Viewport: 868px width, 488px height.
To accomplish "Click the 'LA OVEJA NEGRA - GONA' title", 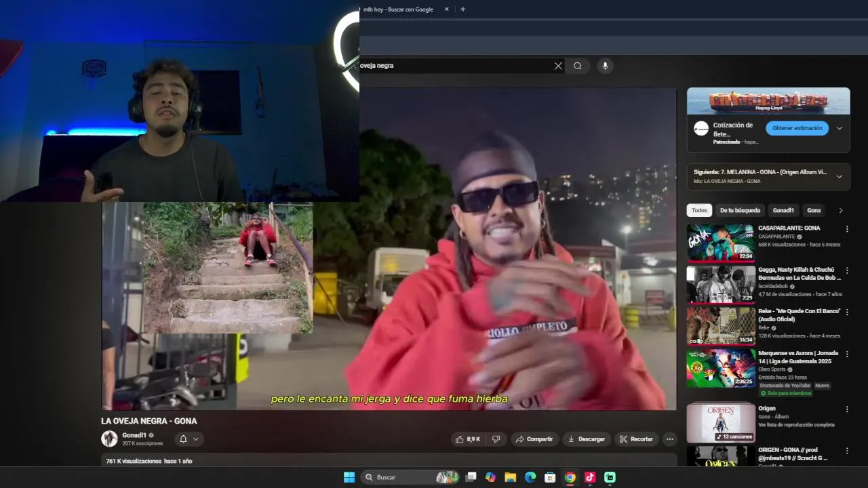I will coord(149,421).
